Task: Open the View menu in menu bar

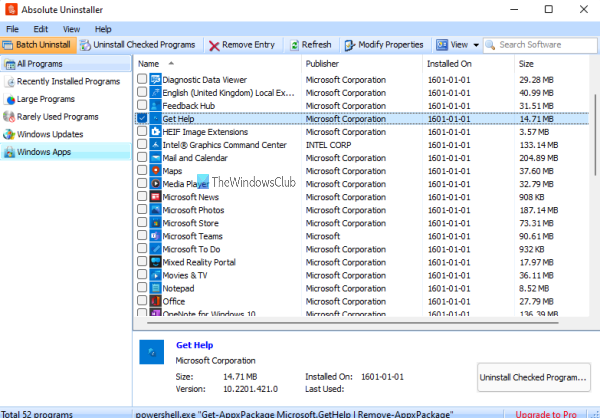Action: coord(72,29)
